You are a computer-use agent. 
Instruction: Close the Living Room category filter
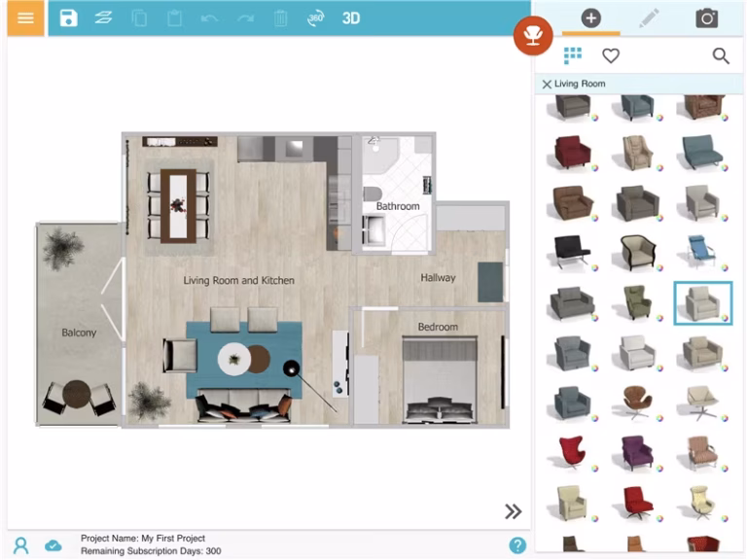pos(547,85)
